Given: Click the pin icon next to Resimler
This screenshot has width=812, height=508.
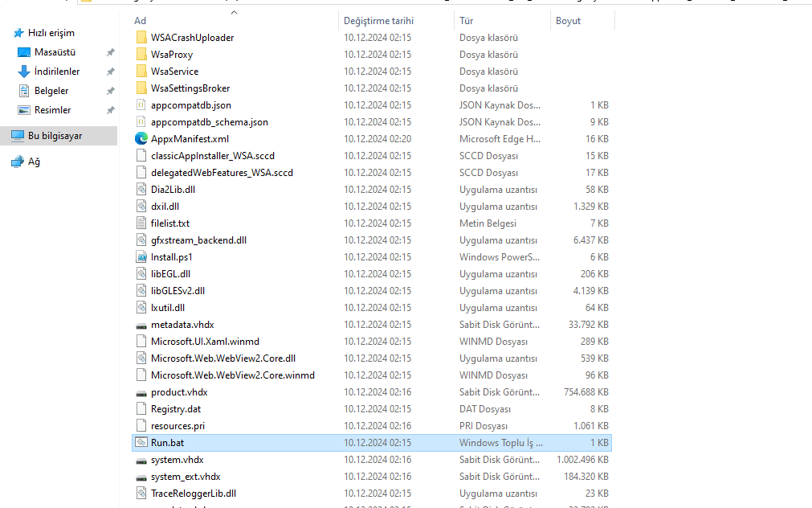Looking at the screenshot, I should [x=110, y=110].
